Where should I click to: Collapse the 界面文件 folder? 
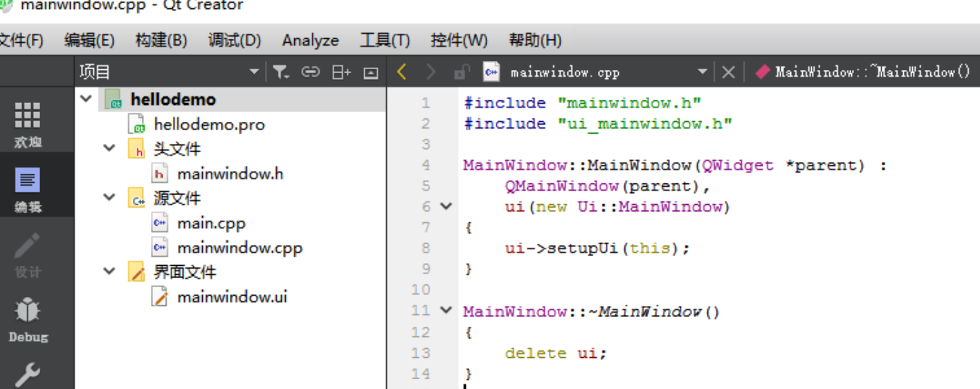point(109,272)
